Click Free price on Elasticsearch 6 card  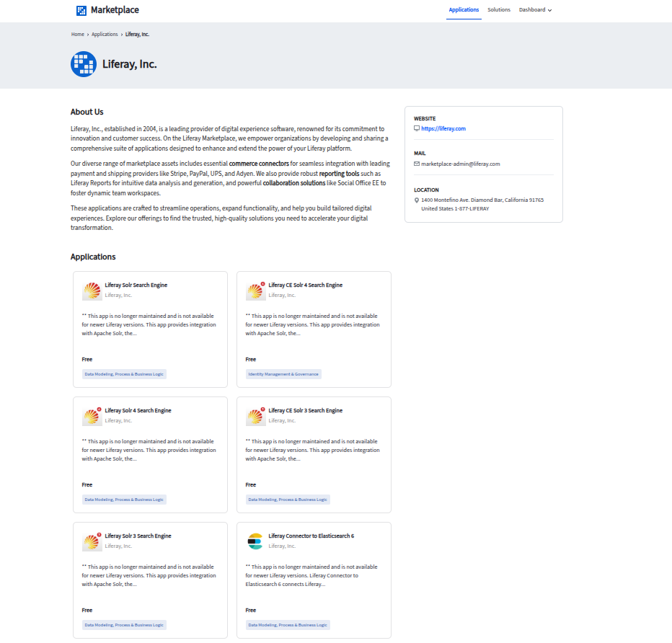point(251,611)
